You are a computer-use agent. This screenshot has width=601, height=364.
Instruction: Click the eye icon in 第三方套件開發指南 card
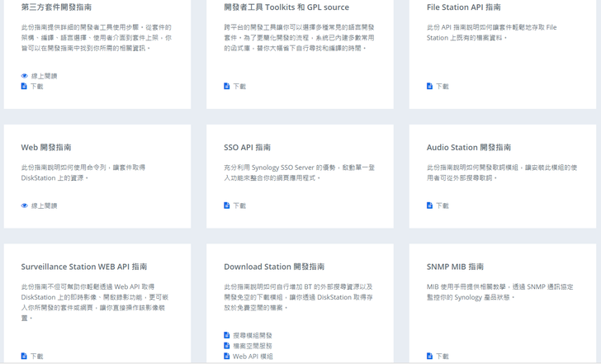(24, 76)
